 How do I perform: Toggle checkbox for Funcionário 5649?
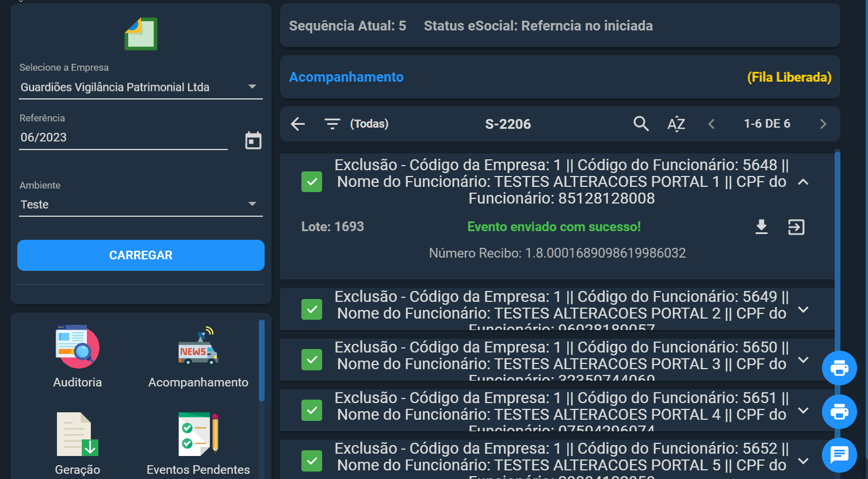312,309
